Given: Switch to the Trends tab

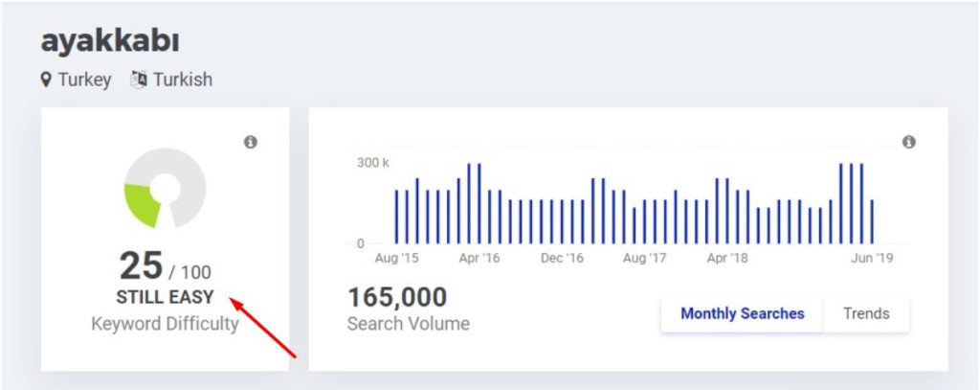Looking at the screenshot, I should coord(866,313).
